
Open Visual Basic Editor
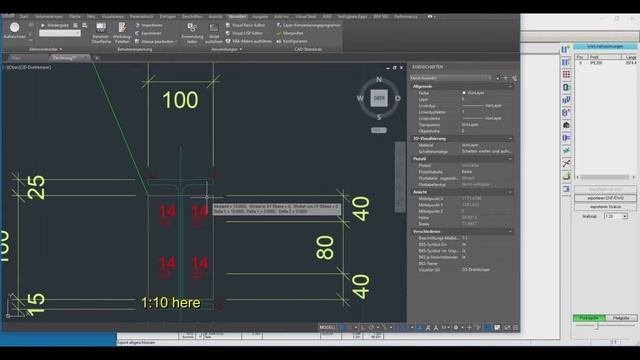tap(245, 25)
